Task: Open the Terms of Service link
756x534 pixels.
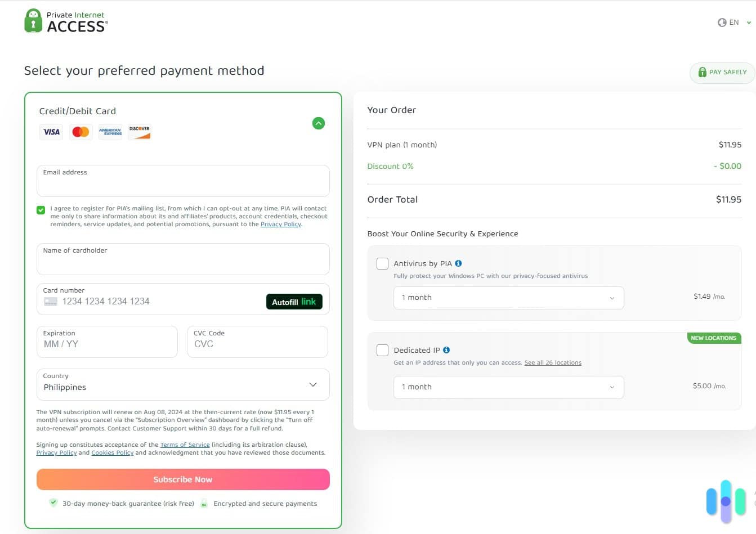Action: click(x=185, y=444)
